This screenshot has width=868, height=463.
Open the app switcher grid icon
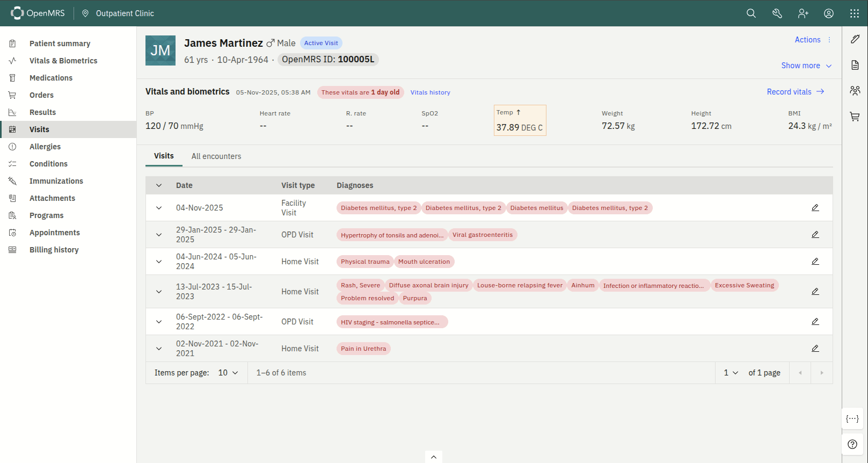(855, 13)
